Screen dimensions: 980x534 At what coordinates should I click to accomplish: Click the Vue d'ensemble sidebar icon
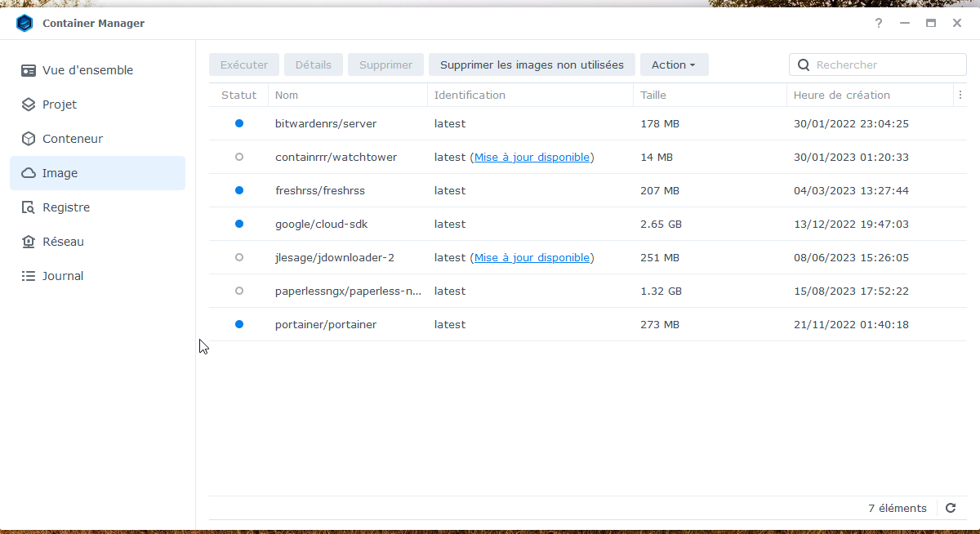[29, 70]
